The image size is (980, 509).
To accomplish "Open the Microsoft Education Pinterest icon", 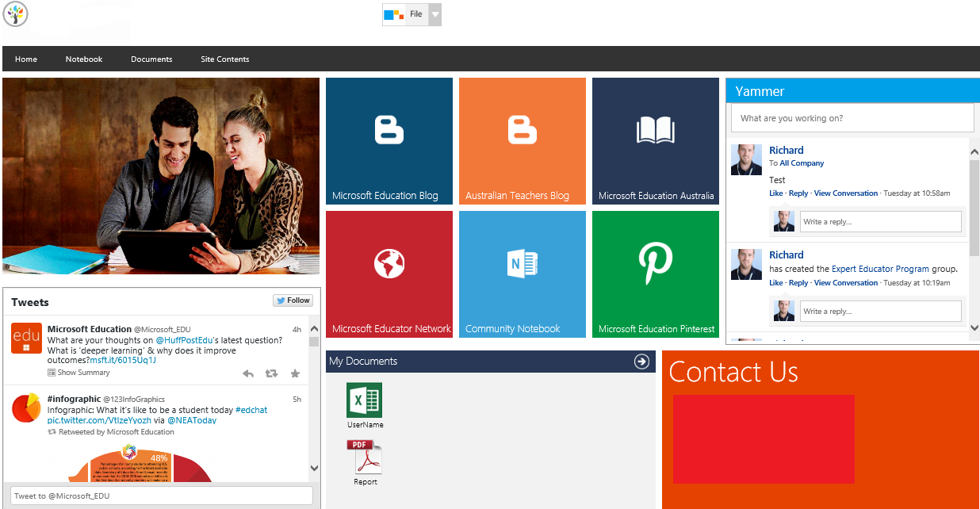I will [x=656, y=263].
